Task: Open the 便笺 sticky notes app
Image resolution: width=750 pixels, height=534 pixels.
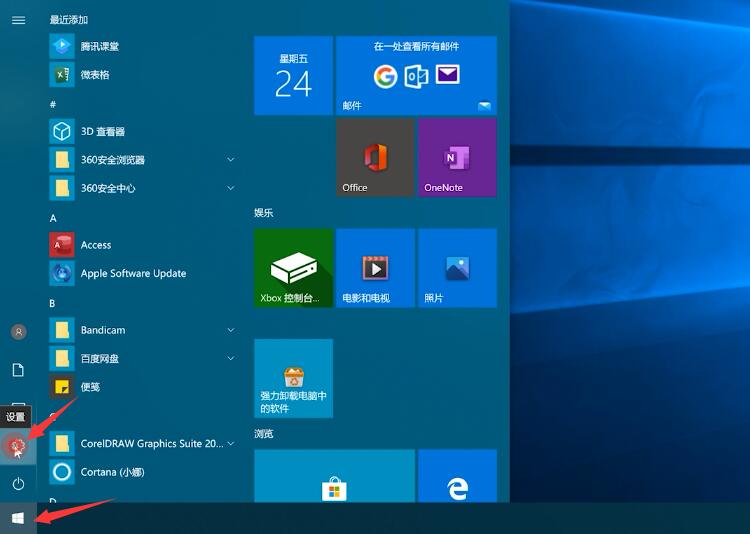Action: (x=143, y=387)
